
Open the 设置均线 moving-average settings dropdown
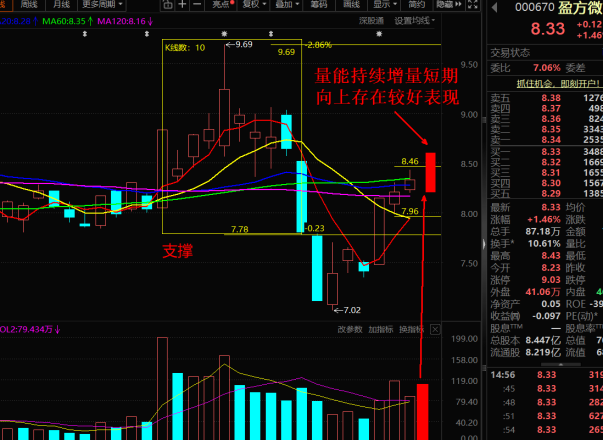click(x=415, y=21)
